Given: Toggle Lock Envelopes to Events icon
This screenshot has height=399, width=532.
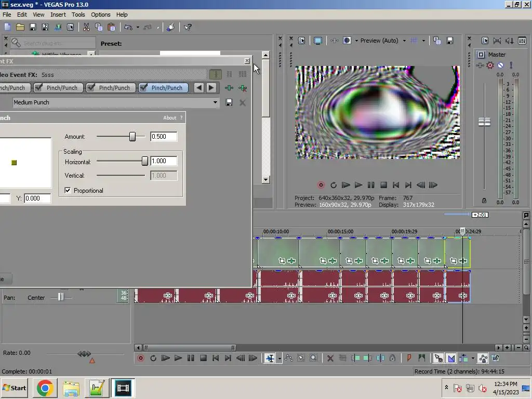Looking at the screenshot, I should click(x=483, y=358).
